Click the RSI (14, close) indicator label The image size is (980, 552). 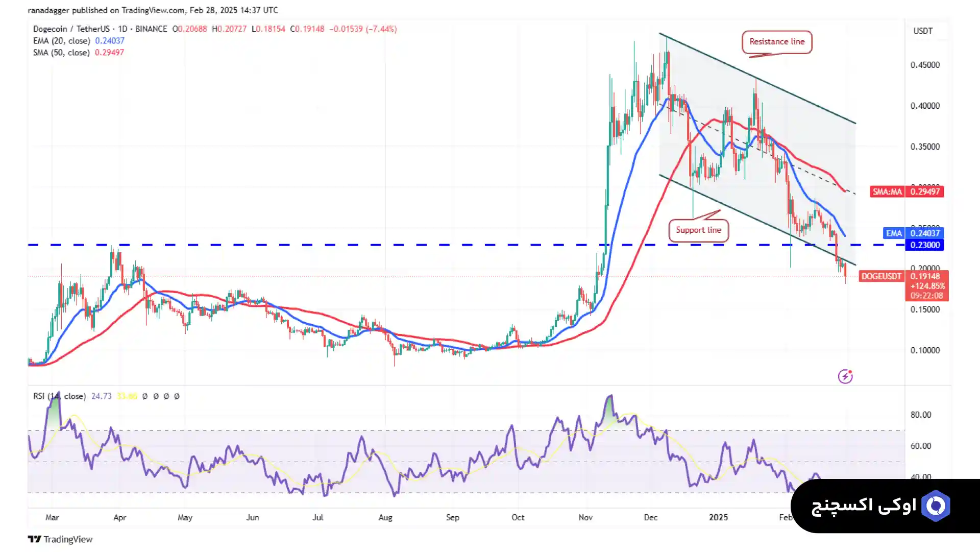click(x=60, y=396)
